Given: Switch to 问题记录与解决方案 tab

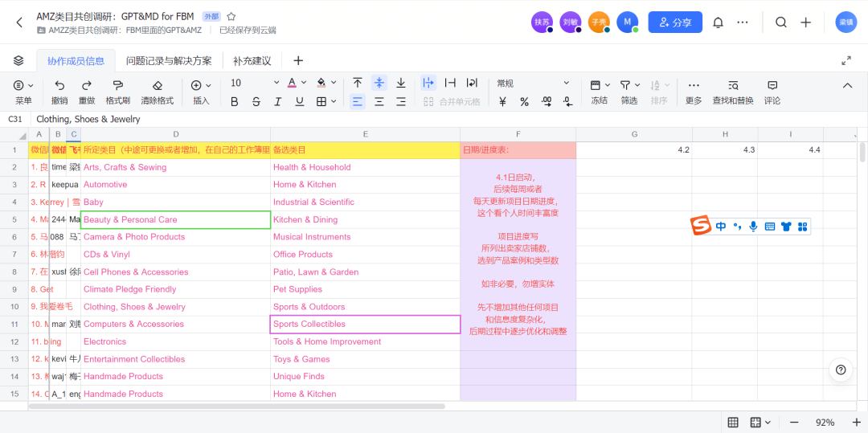Looking at the screenshot, I should pos(169,61).
